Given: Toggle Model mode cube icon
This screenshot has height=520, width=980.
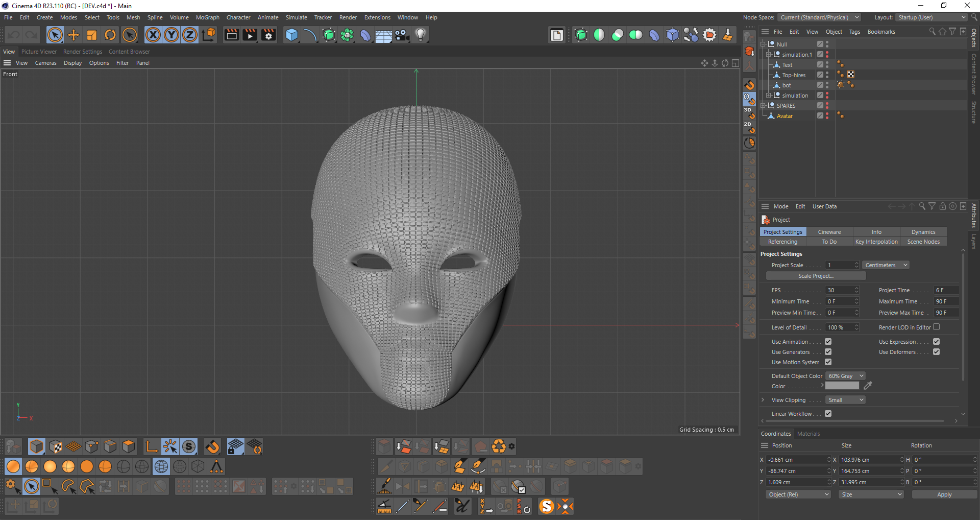Looking at the screenshot, I should 37,446.
